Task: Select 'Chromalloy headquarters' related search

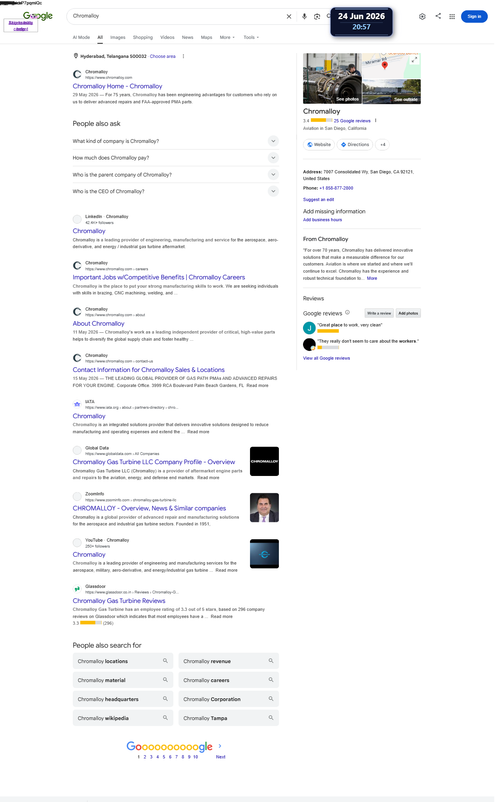Action: (x=123, y=699)
